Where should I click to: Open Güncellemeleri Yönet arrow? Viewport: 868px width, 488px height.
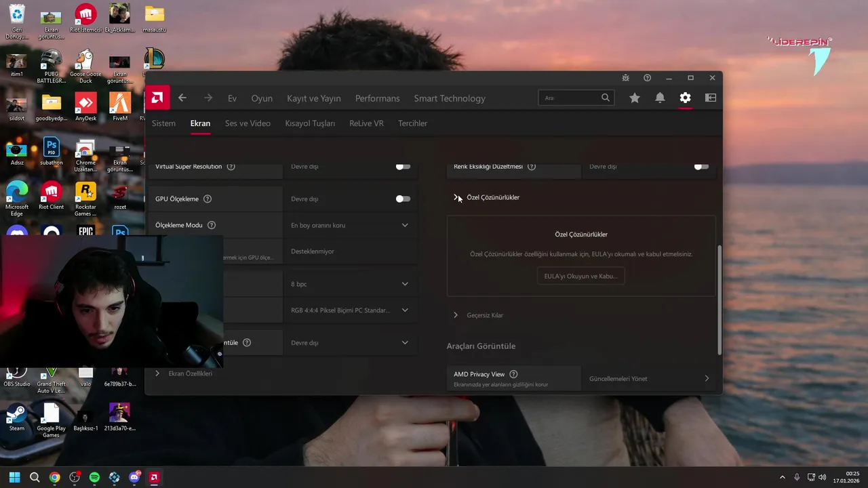point(707,379)
